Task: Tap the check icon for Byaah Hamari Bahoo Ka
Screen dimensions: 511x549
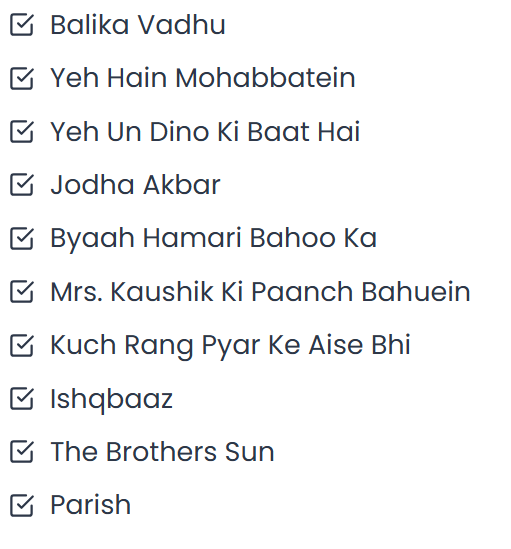Action: (x=22, y=238)
